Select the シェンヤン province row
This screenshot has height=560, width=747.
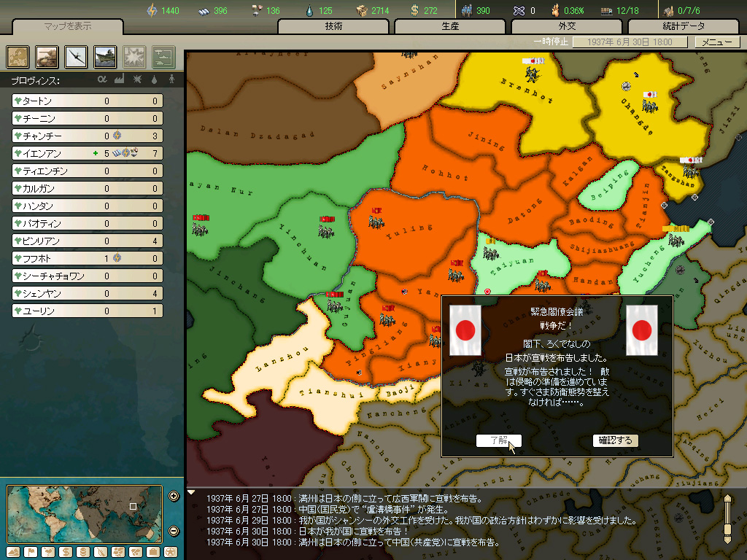click(88, 293)
